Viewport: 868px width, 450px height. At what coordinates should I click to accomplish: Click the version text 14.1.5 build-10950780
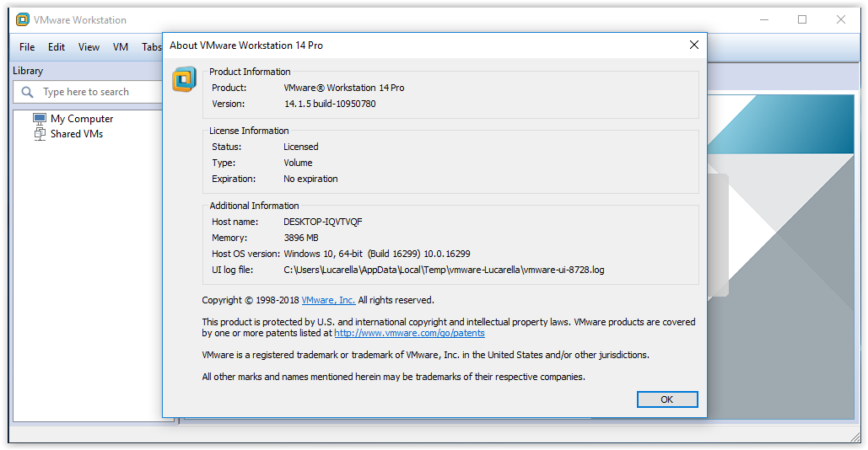tap(330, 104)
